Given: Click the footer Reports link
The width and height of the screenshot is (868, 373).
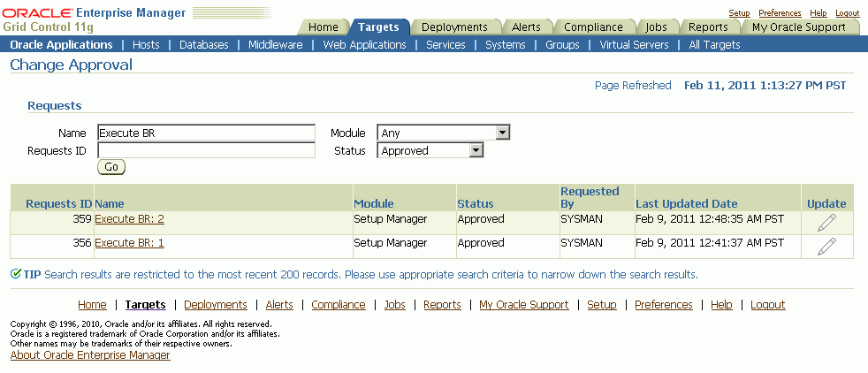Looking at the screenshot, I should pyautogui.click(x=442, y=305).
